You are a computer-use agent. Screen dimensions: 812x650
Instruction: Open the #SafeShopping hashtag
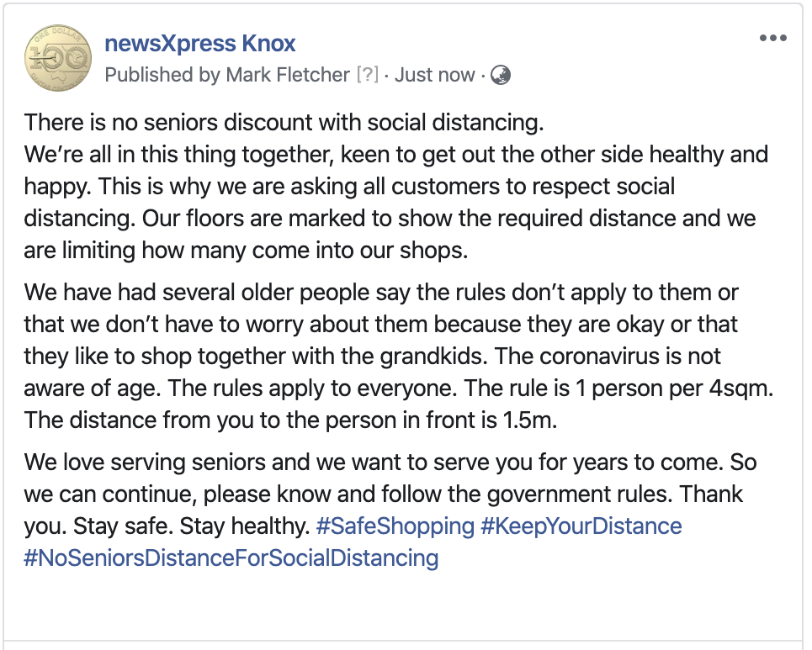point(395,526)
